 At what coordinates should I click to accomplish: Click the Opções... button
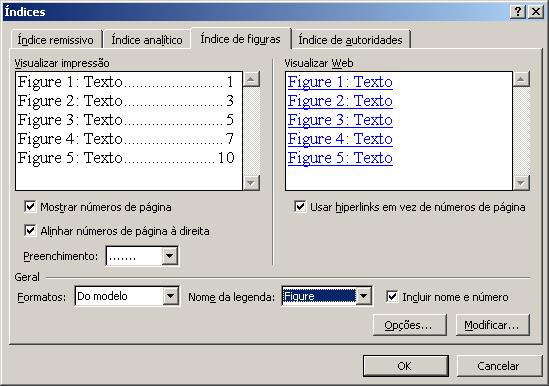pos(410,325)
